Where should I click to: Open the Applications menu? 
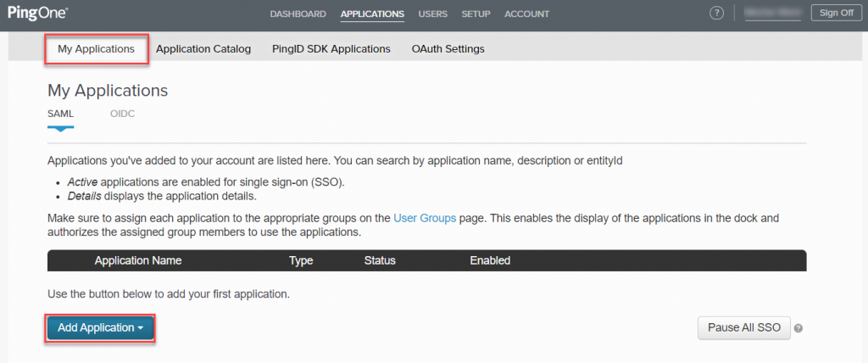click(x=373, y=14)
